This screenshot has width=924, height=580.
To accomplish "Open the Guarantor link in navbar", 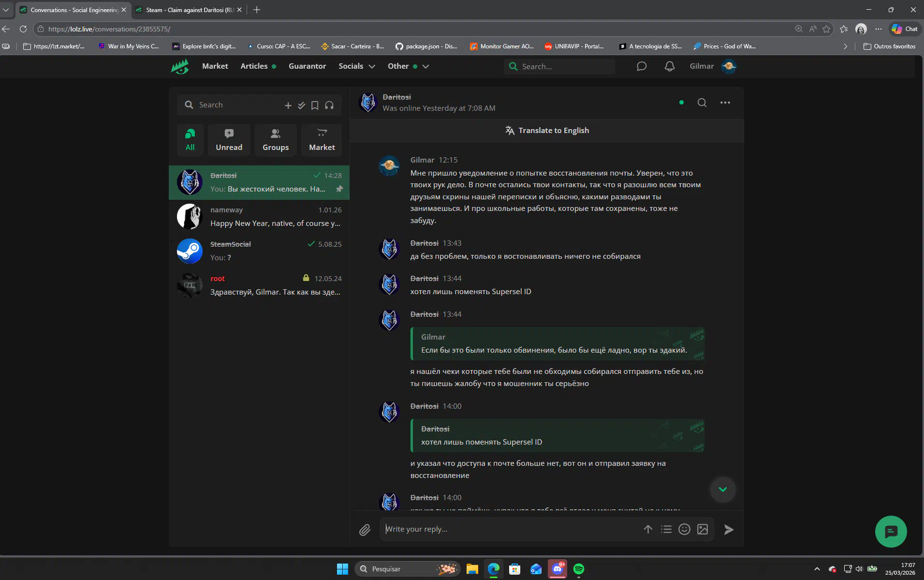I will (307, 66).
